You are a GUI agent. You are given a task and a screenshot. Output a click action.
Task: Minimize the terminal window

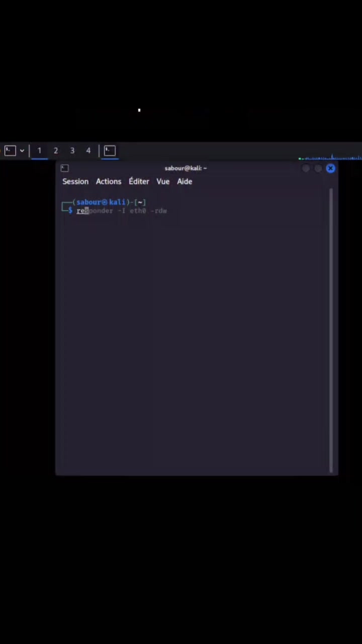[306, 169]
